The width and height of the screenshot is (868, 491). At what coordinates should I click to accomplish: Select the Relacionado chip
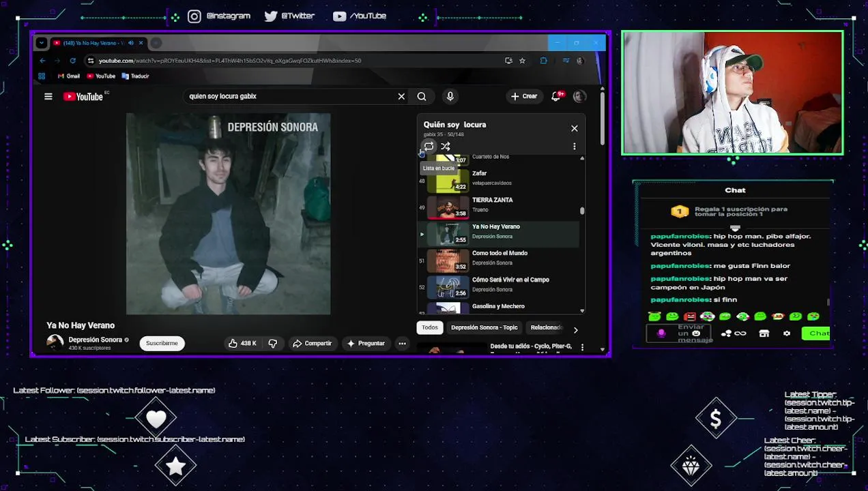point(547,327)
